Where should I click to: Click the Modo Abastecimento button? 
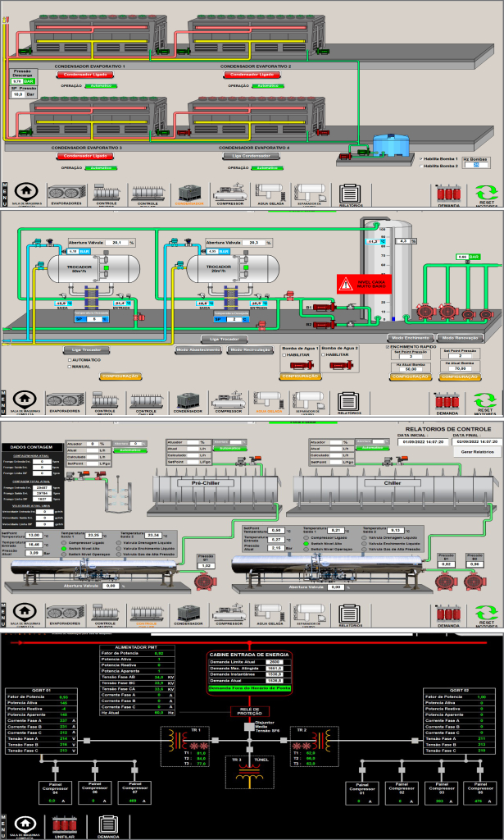198,349
